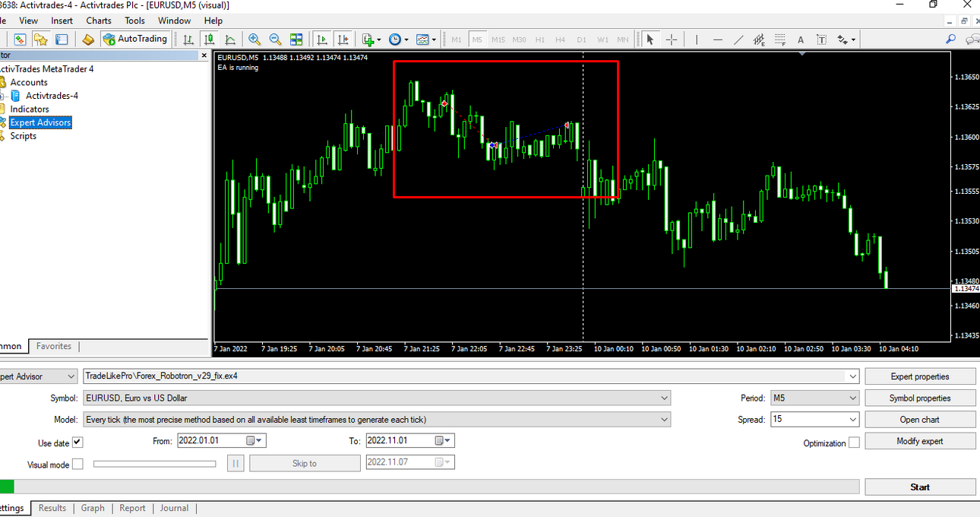Click the Visual mode speed slider
Viewport: 980px width, 517px height.
(154, 464)
